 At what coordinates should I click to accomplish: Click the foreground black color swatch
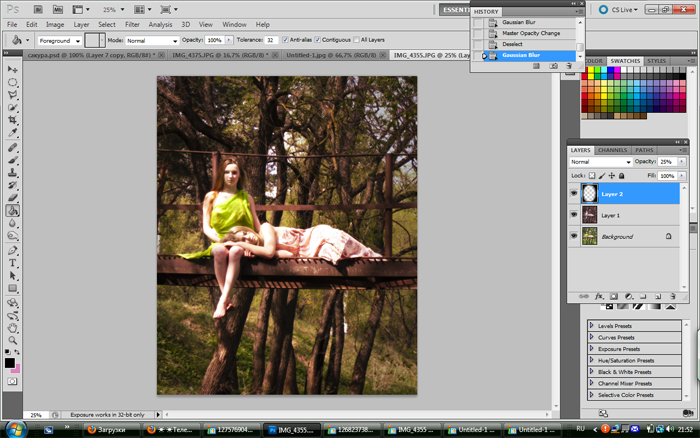point(9,363)
